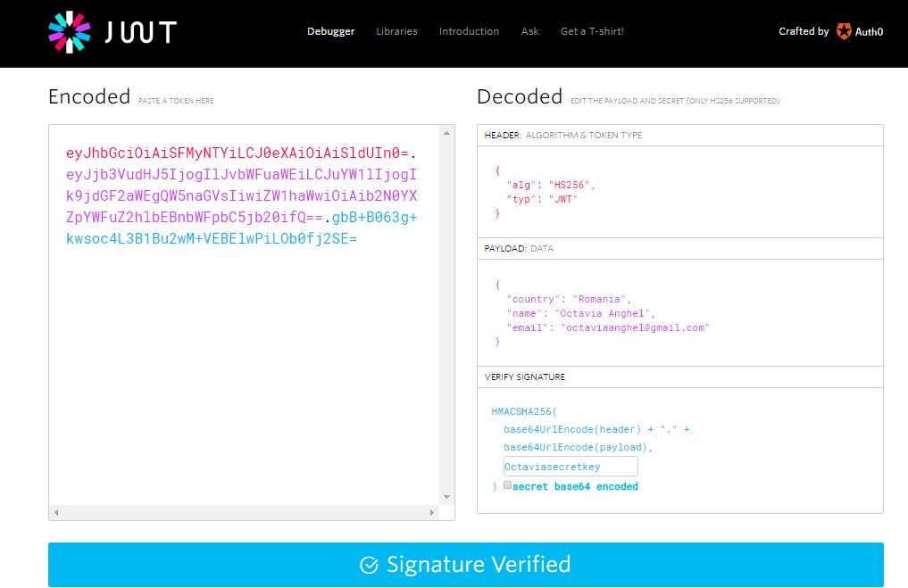
Task: Click the Signature Verified blue banner
Action: coord(465,565)
